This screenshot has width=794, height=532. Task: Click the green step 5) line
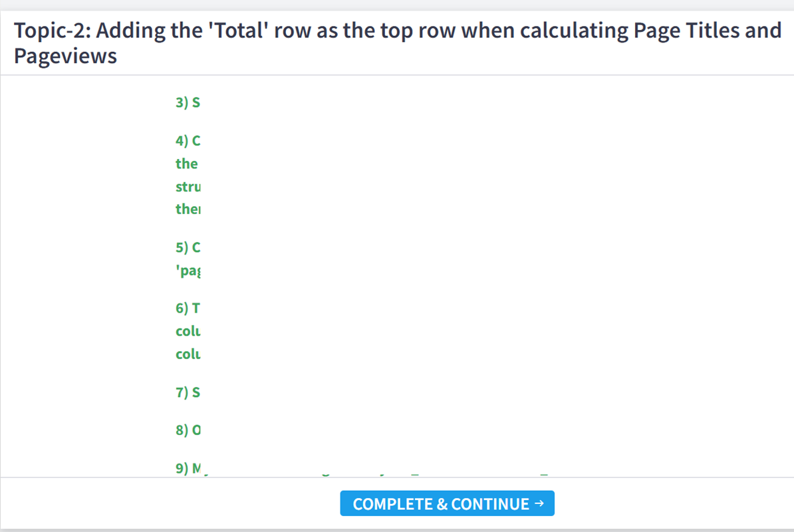188,248
